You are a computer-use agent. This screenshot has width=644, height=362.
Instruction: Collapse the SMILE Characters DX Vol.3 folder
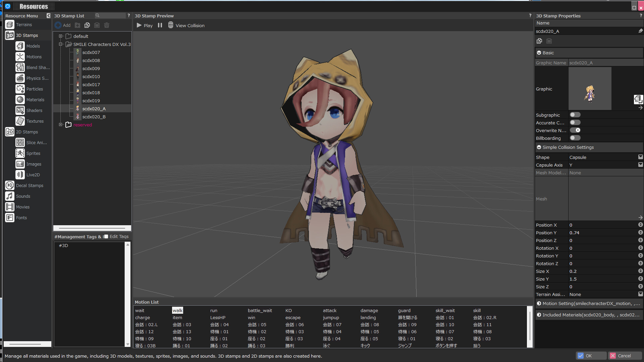[61, 44]
